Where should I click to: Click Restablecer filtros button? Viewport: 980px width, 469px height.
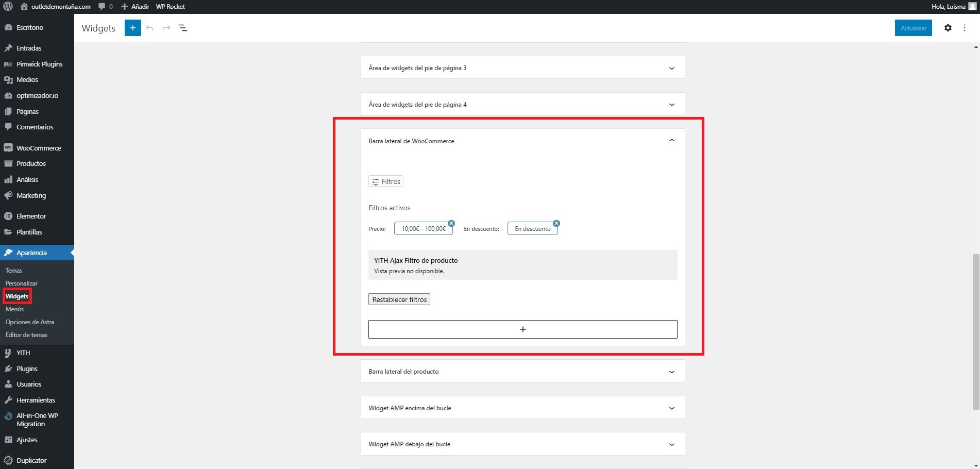(399, 299)
